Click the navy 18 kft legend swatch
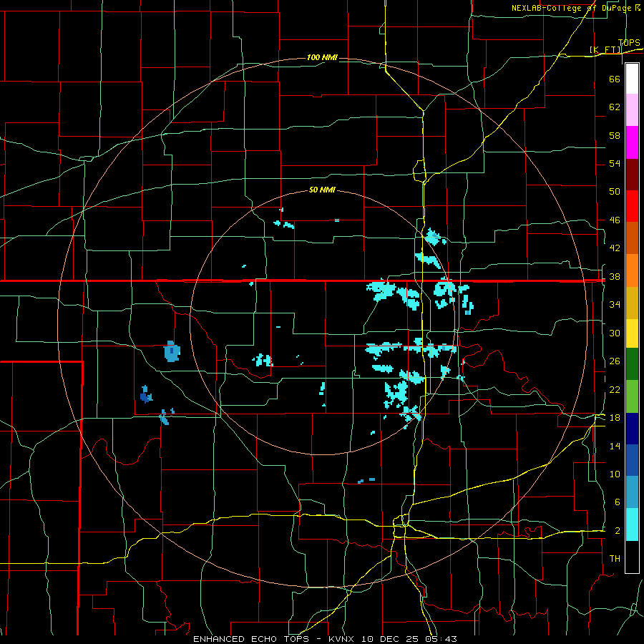 (x=632, y=429)
